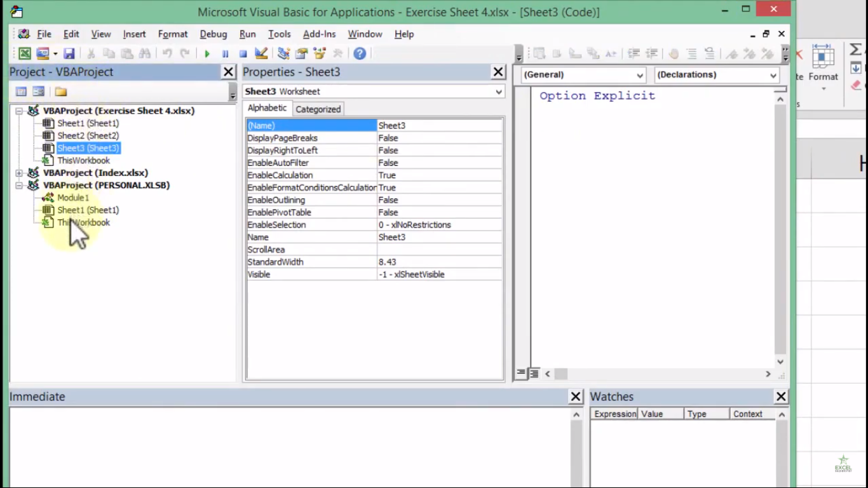Open the Debug menu

point(213,34)
